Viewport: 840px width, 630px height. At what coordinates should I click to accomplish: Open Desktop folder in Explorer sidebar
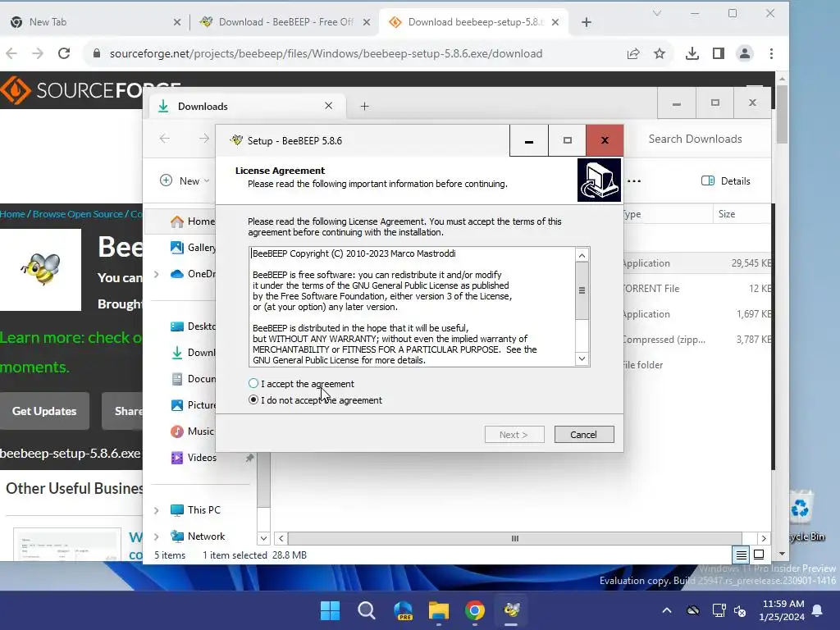click(193, 326)
